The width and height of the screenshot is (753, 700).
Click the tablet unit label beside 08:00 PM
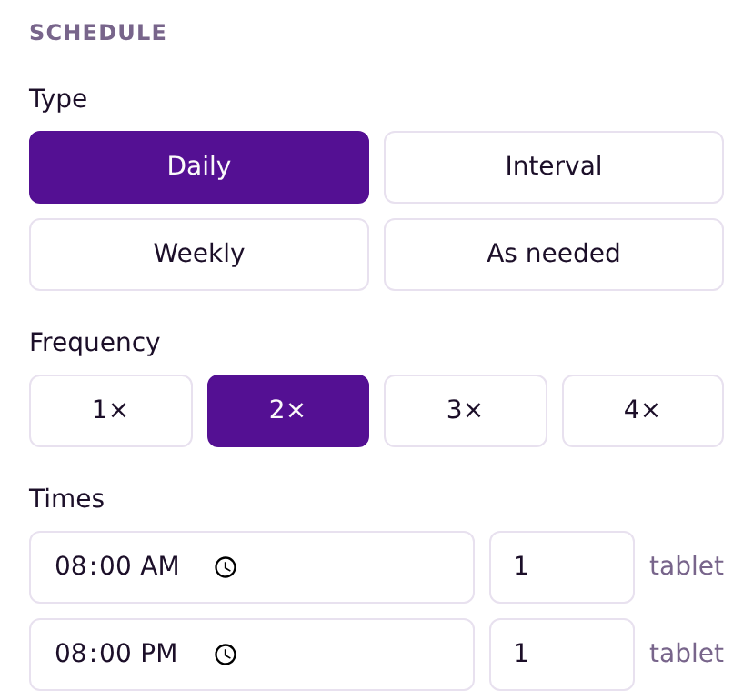[687, 654]
